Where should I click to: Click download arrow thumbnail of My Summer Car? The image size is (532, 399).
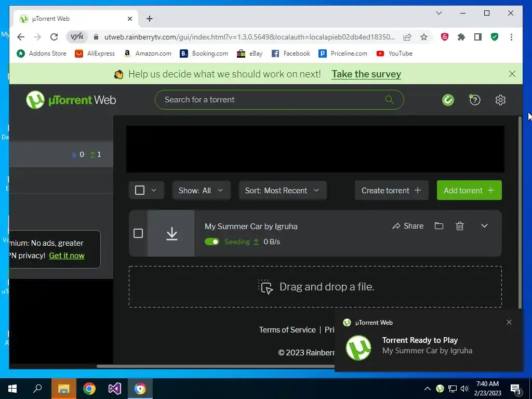[x=171, y=233]
